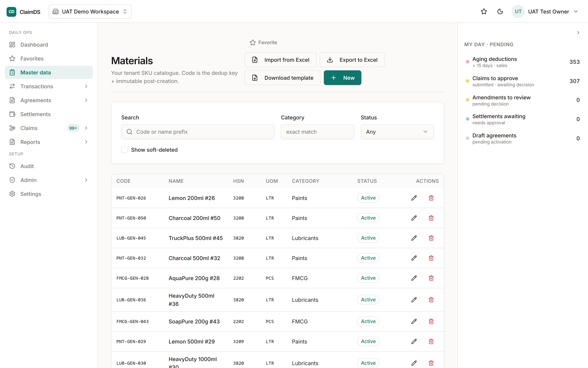Click the code FMCG-GEN-043
Screen dimensions: 588x368
[133, 322]
